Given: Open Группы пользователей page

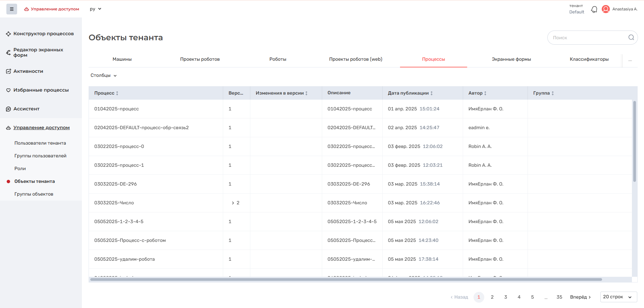Looking at the screenshot, I should click(x=40, y=156).
